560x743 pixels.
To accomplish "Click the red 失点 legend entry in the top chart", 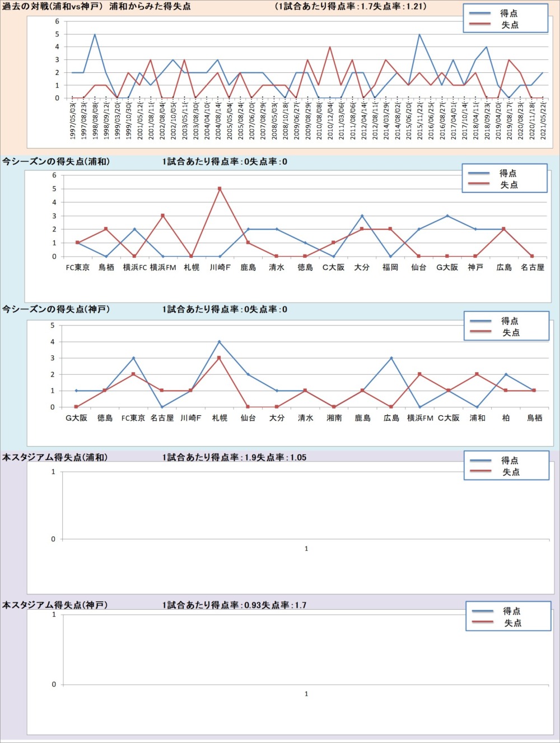I will (509, 25).
